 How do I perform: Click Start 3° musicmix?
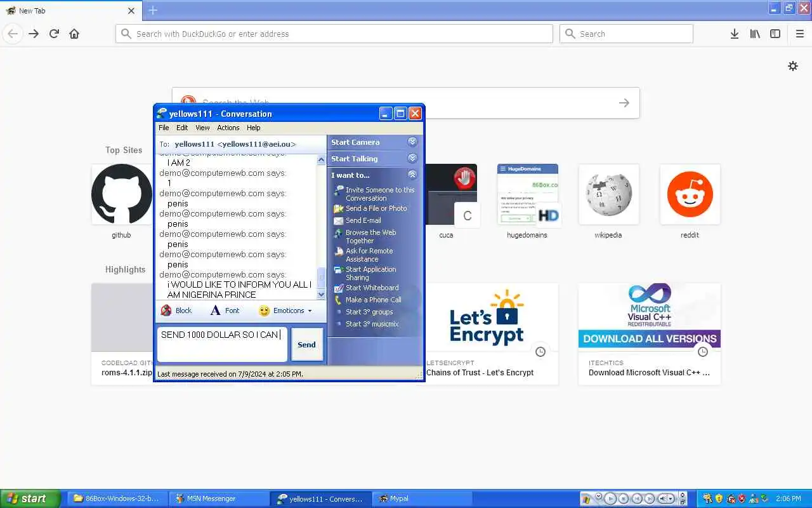click(367, 324)
